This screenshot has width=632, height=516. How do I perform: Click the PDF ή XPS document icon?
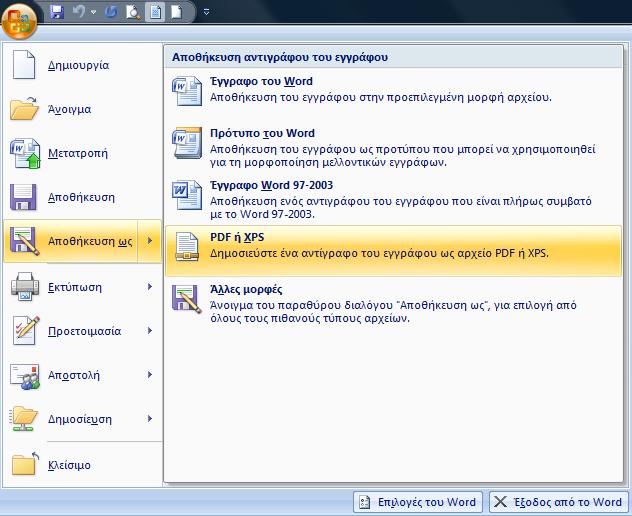point(187,247)
